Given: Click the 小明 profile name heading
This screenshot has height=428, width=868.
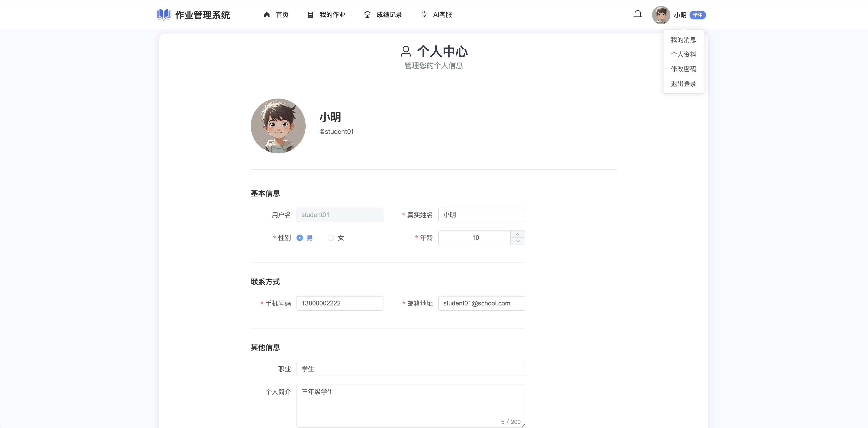Looking at the screenshot, I should tap(330, 117).
